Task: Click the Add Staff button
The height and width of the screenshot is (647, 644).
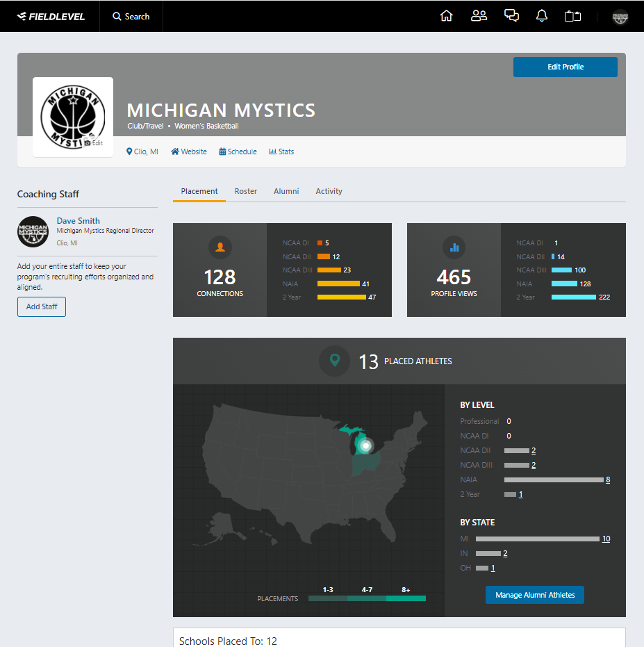Action: (42, 306)
